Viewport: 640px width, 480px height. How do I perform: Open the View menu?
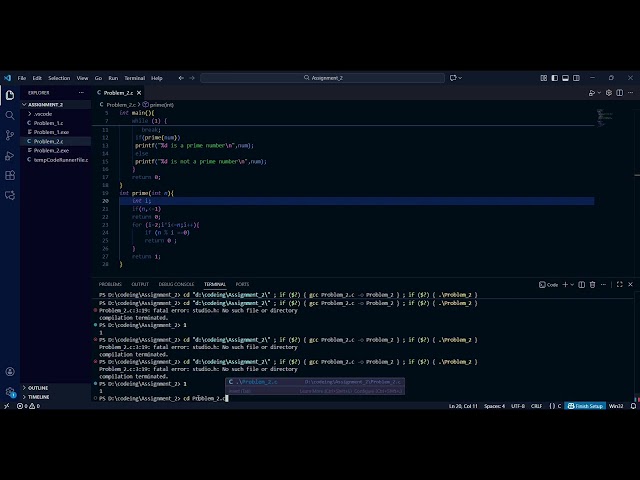coord(82,78)
